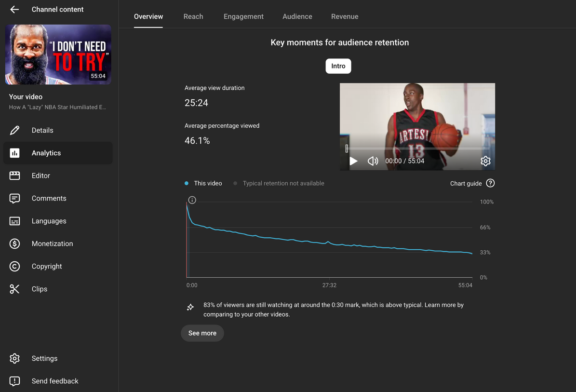Click the red marker line on the chart
Image resolution: width=576 pixels, height=392 pixels.
pos(187,240)
